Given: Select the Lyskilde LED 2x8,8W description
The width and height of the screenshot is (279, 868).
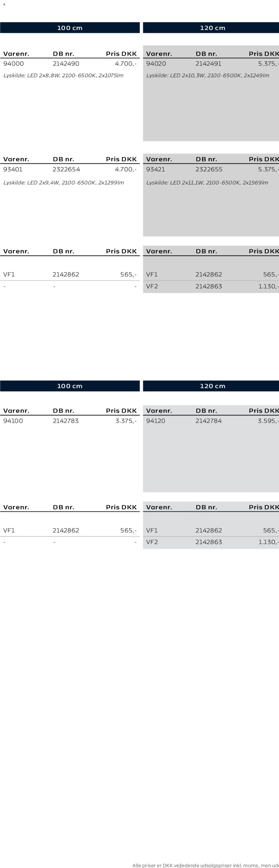Looking at the screenshot, I should pyautogui.click(x=63, y=76).
